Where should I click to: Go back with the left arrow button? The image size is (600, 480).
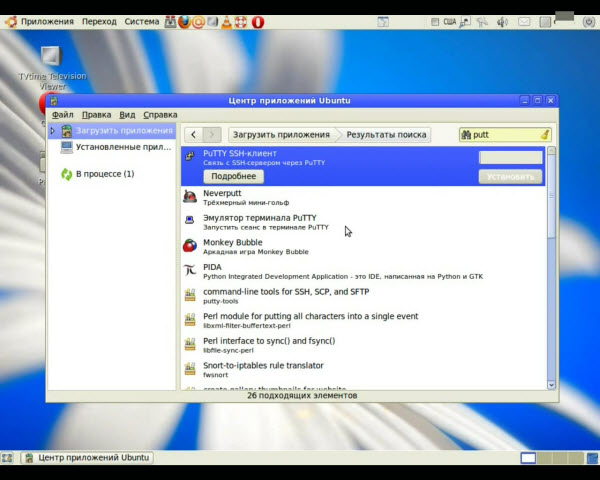194,134
